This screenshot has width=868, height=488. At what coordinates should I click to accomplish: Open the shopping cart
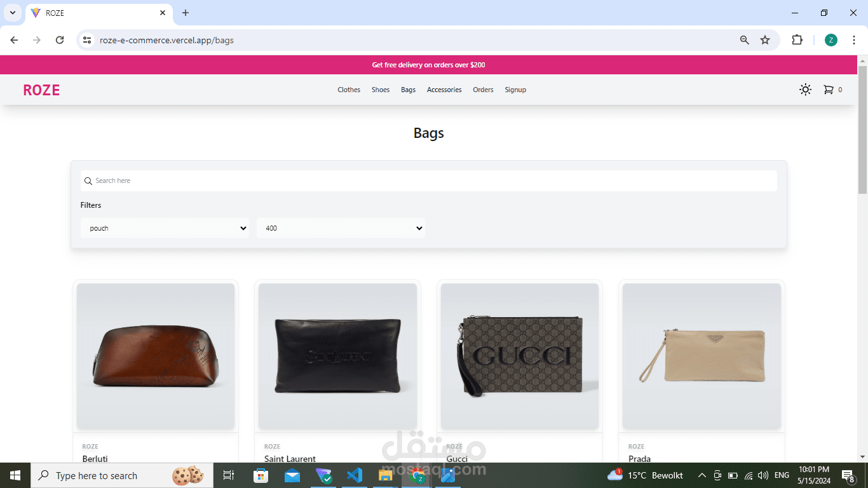(828, 90)
